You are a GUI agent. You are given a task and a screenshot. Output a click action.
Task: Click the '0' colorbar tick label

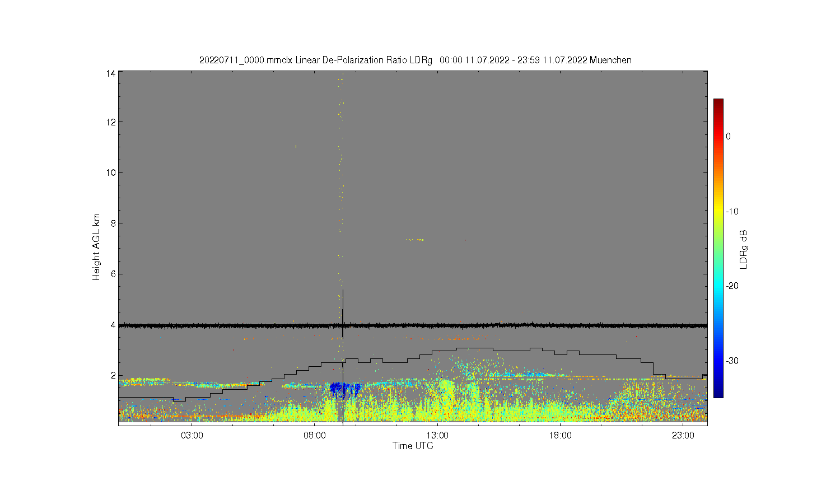728,136
